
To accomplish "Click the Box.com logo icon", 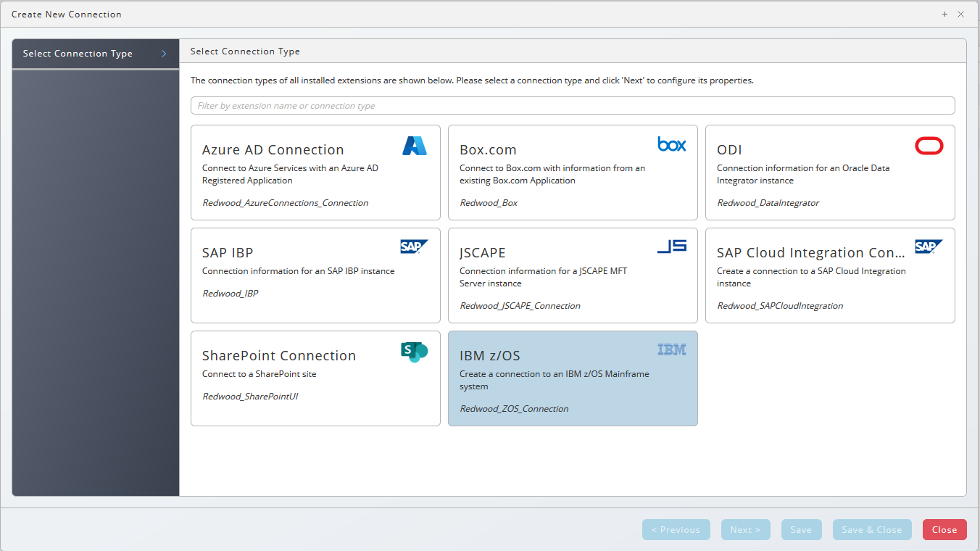I will (672, 144).
